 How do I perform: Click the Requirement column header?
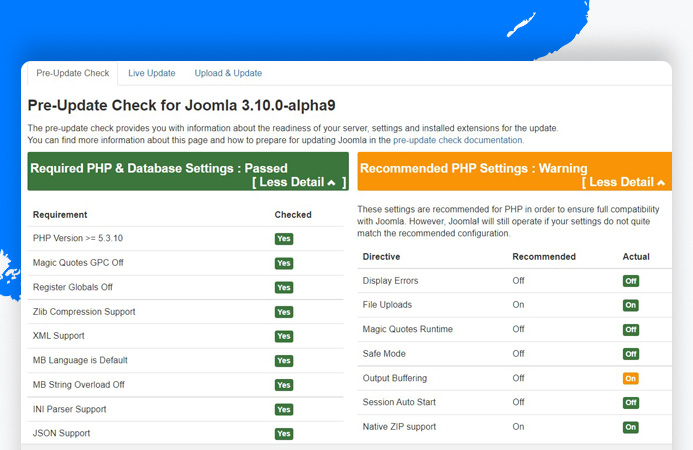(60, 215)
